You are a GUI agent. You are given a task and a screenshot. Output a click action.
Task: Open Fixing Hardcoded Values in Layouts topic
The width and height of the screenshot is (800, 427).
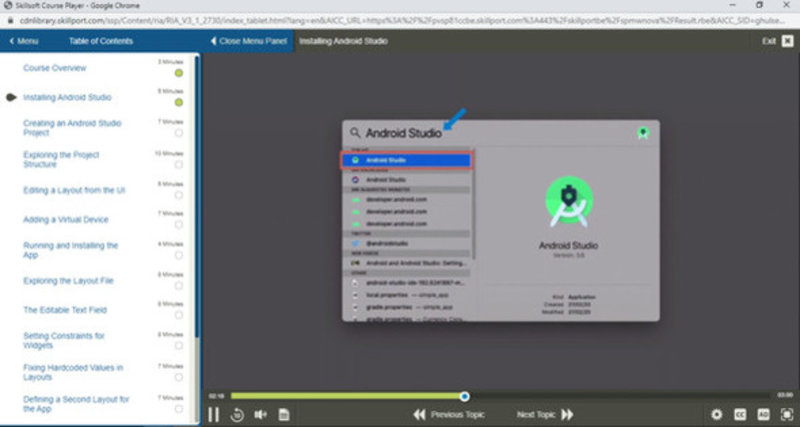(73, 372)
